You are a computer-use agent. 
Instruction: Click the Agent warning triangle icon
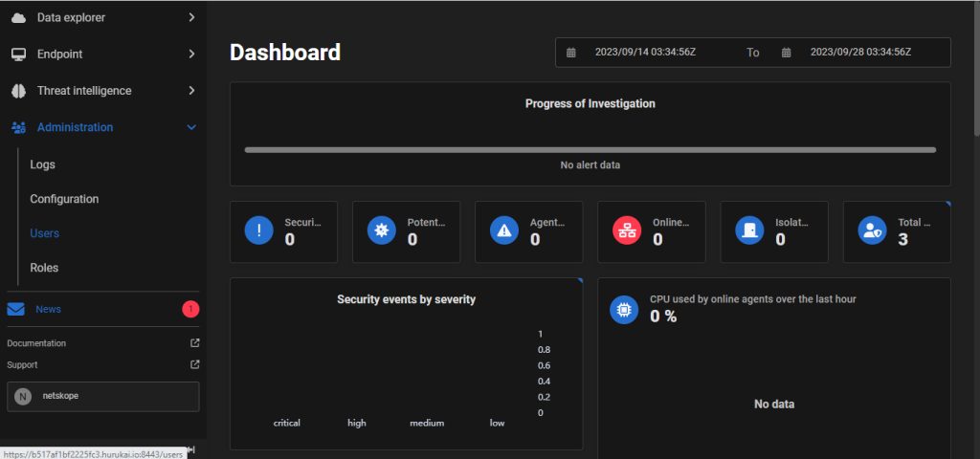tap(503, 231)
